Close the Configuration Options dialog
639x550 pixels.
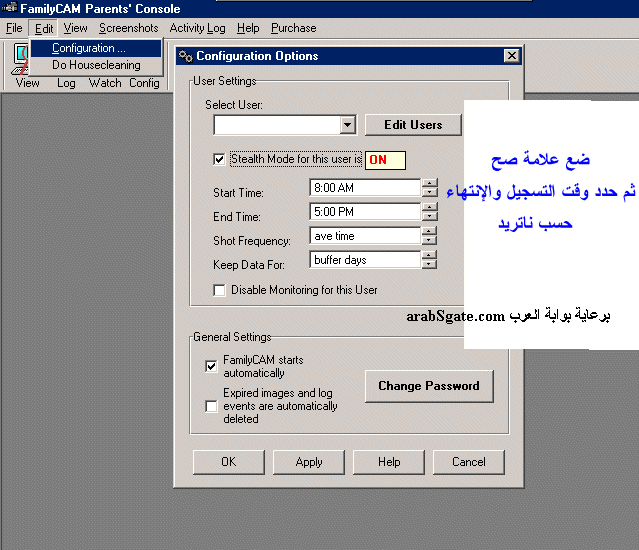click(512, 55)
